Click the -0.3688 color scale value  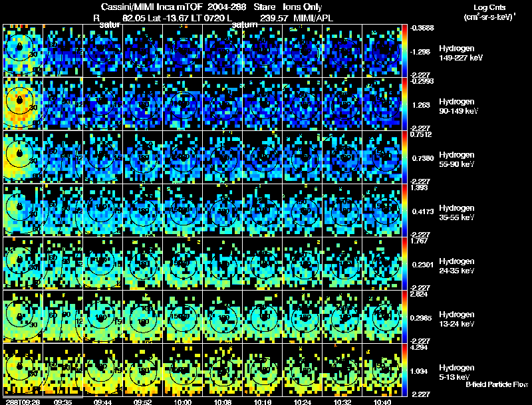click(422, 28)
